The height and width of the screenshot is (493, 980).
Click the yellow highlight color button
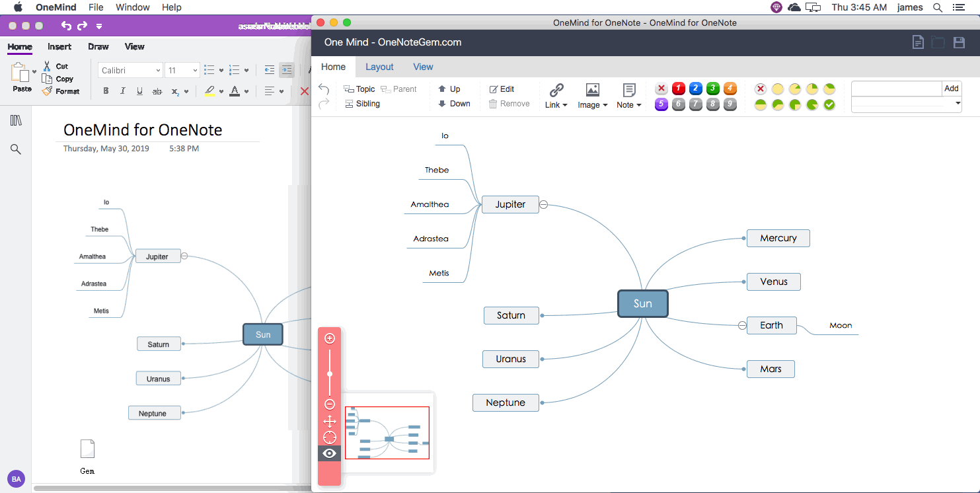[209, 91]
